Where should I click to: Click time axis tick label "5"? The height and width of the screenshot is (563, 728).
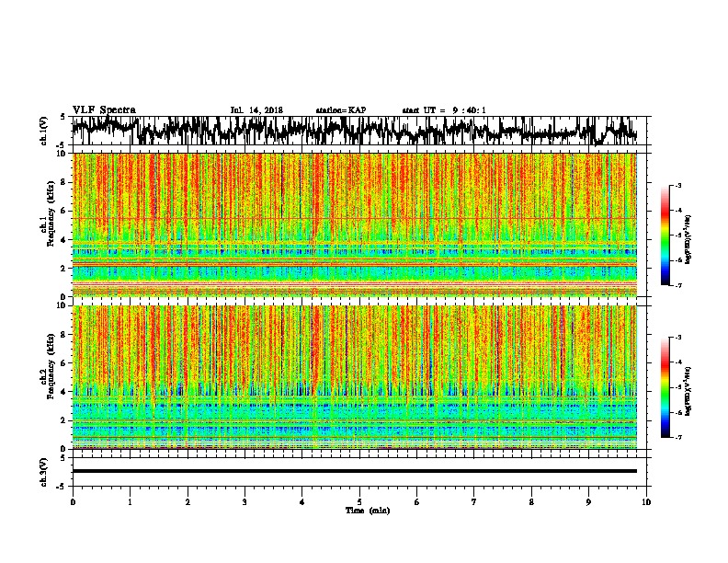[359, 501]
